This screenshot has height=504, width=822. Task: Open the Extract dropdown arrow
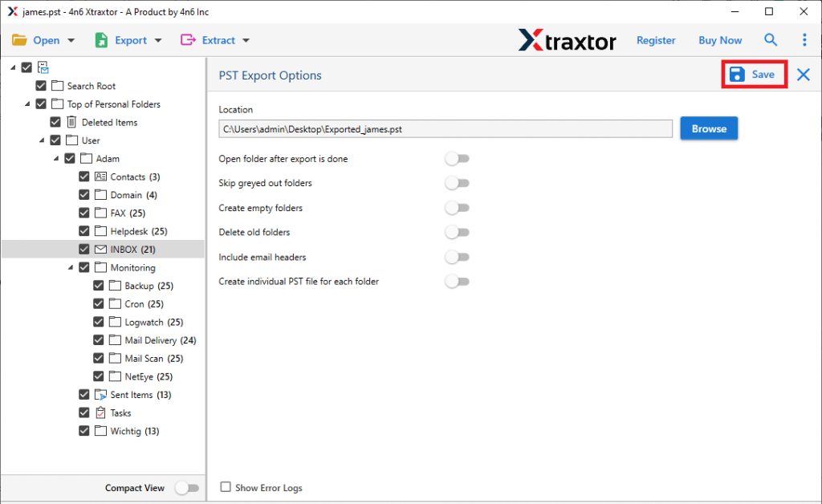246,40
